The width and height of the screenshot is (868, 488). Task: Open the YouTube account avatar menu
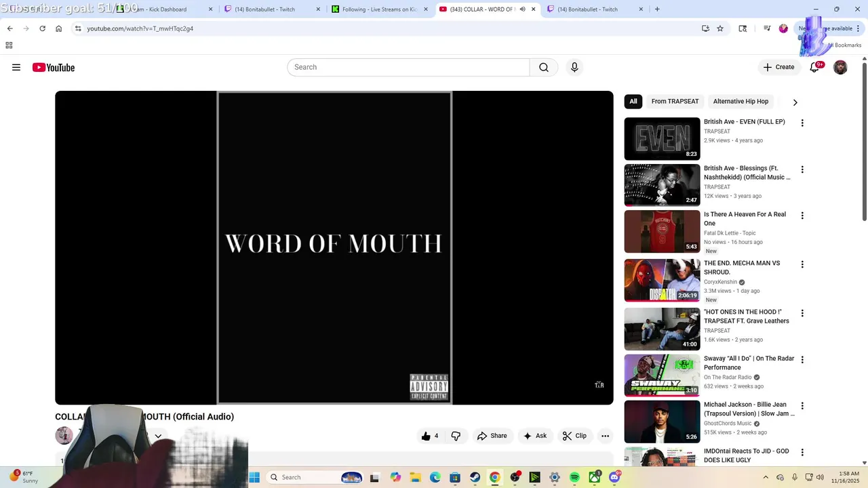tap(840, 67)
